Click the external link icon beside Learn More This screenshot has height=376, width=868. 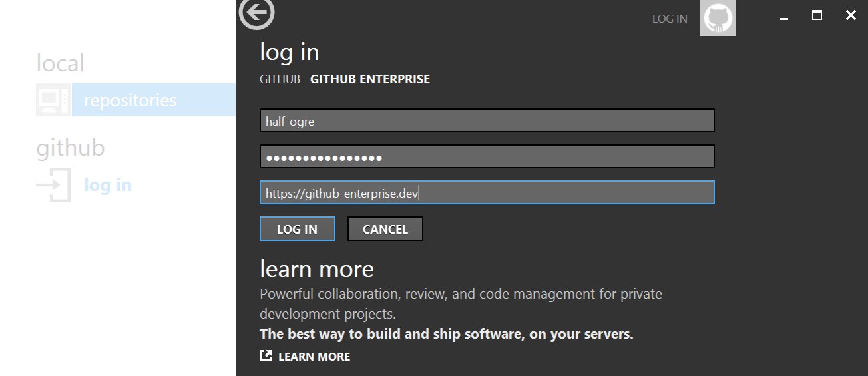266,356
